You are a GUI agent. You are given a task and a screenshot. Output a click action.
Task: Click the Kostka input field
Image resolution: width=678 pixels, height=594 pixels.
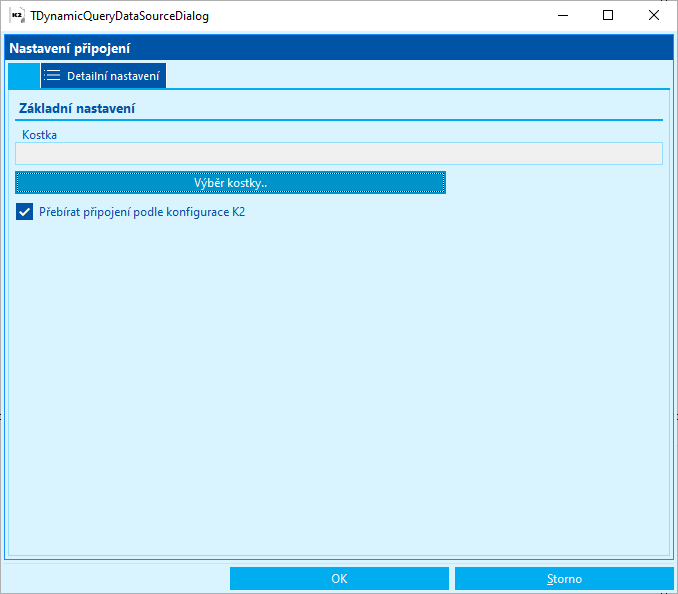click(x=339, y=153)
